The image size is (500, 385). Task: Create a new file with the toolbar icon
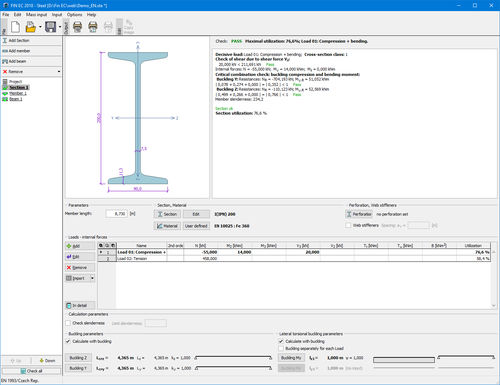[x=15, y=27]
